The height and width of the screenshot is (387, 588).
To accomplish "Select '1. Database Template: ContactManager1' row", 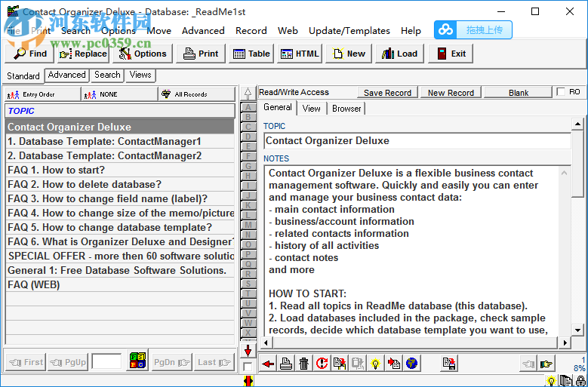I will pyautogui.click(x=120, y=141).
